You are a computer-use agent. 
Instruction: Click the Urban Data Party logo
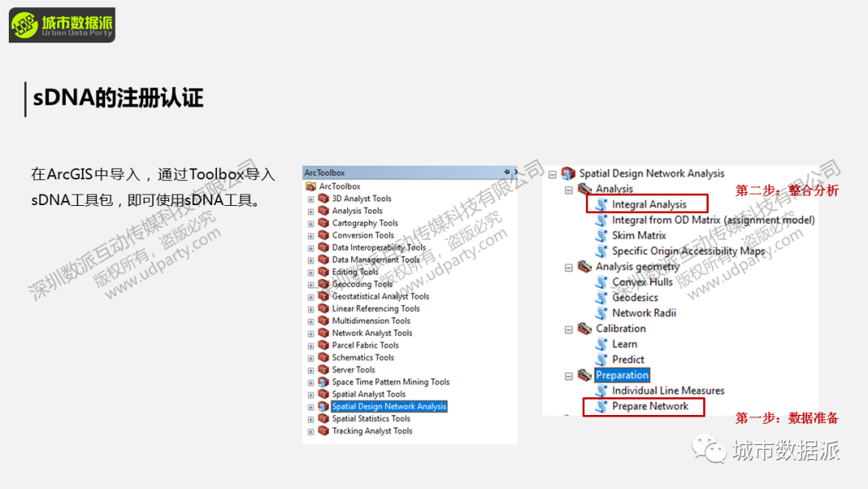tap(62, 25)
